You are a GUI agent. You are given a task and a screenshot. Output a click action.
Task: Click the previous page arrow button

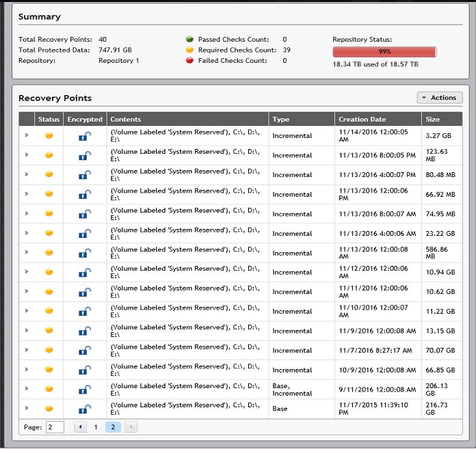[x=81, y=427]
